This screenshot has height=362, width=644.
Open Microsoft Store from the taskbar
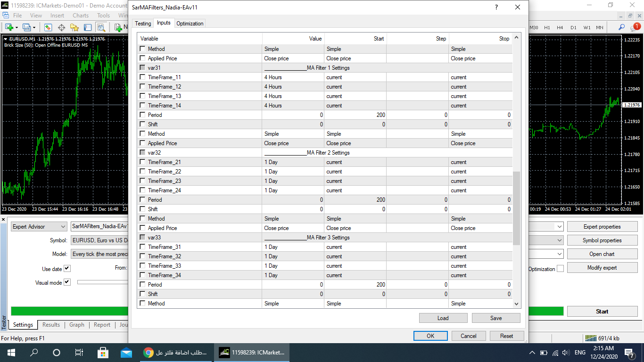point(103,353)
